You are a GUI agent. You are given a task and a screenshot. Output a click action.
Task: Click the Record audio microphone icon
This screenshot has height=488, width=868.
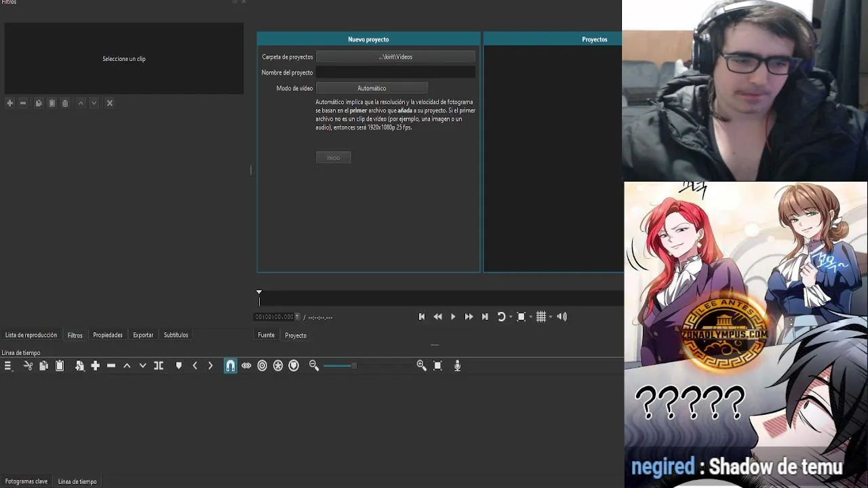458,366
